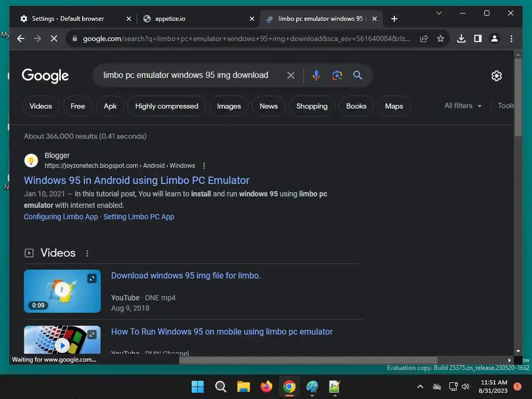Filter results by Apk chip
532x399 pixels.
point(110,106)
